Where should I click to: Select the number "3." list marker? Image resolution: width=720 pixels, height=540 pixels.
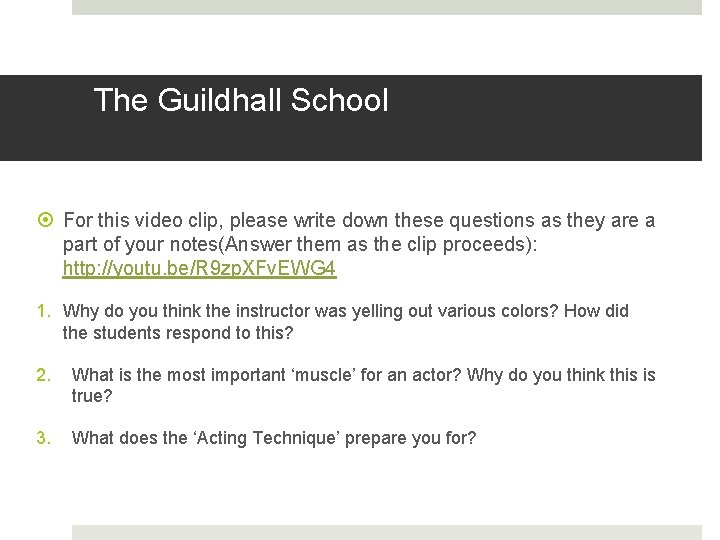[43, 438]
